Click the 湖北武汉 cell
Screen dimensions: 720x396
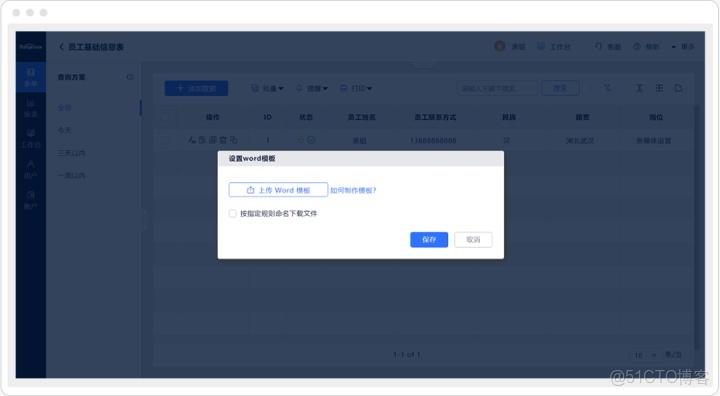pos(580,141)
